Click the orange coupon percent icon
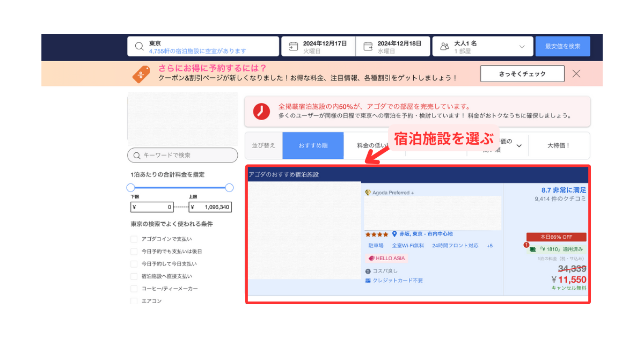 click(x=142, y=74)
